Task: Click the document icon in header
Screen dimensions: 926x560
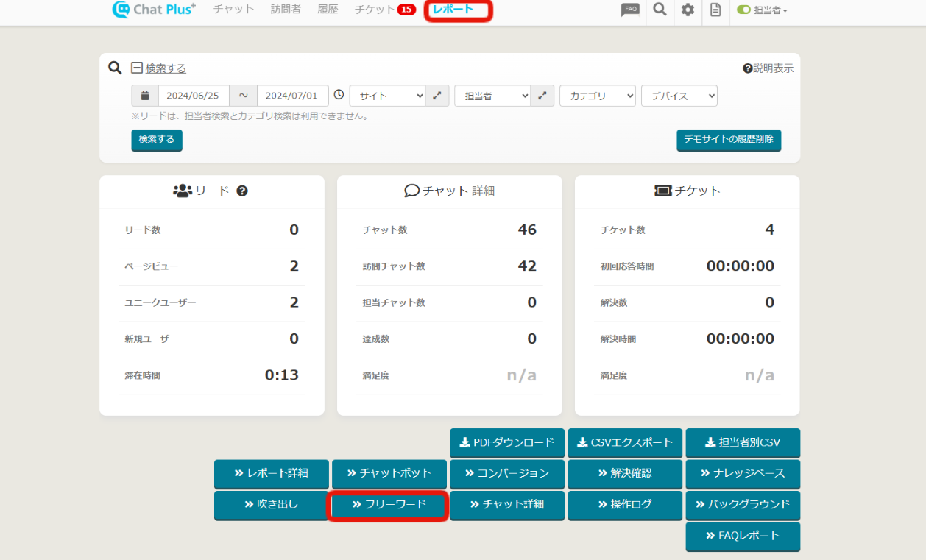Action: pyautogui.click(x=715, y=10)
